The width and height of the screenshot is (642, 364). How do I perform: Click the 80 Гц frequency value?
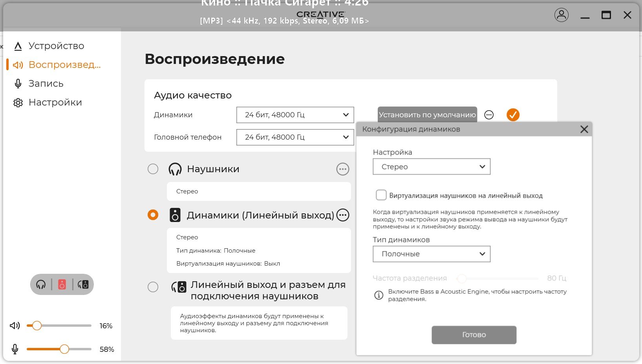click(557, 278)
